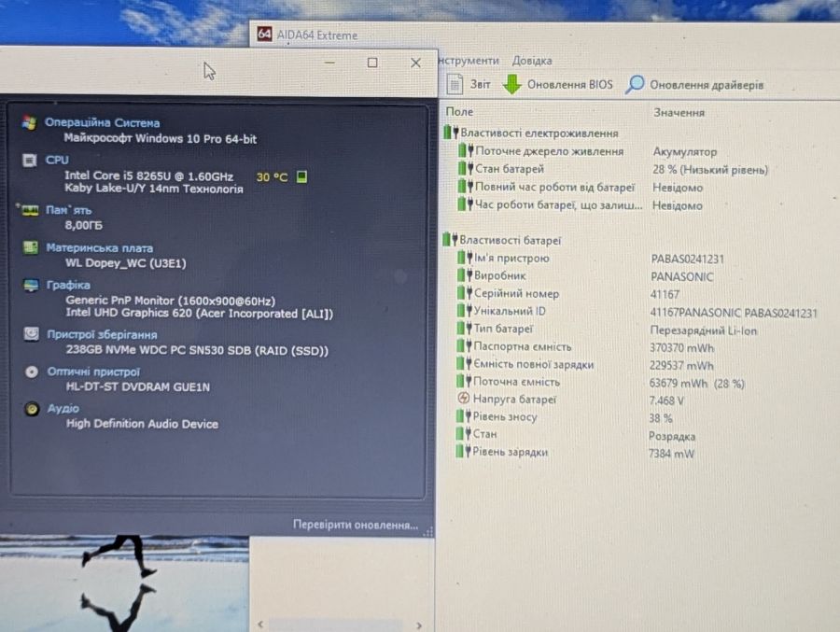Viewport: 840px width, 632px height.
Task: Open the Операційна Система section link
Action: (x=102, y=122)
